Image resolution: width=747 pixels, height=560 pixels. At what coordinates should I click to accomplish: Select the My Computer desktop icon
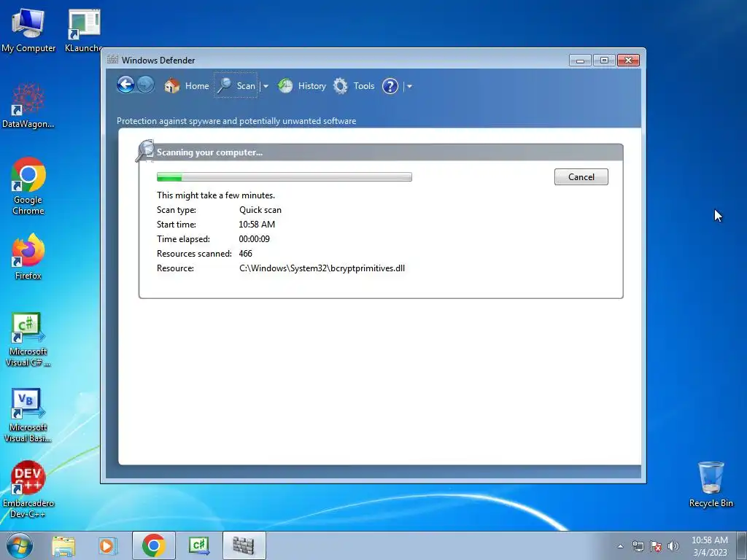click(x=28, y=30)
